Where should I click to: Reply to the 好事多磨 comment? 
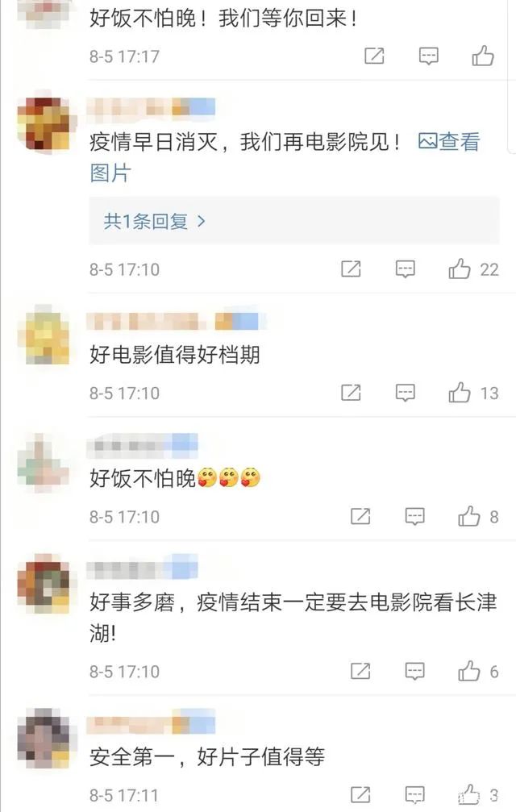(414, 671)
